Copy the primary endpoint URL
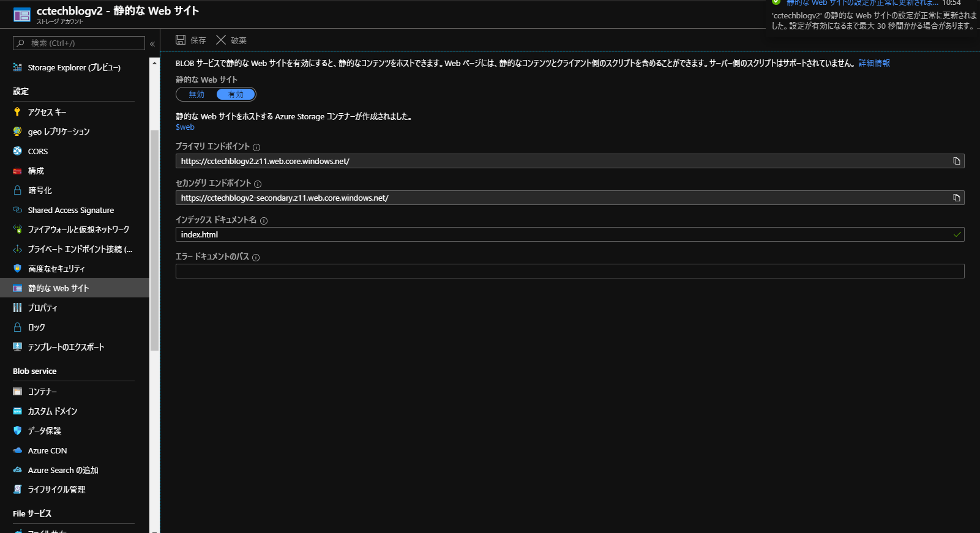Image resolution: width=980 pixels, height=533 pixels. [956, 161]
